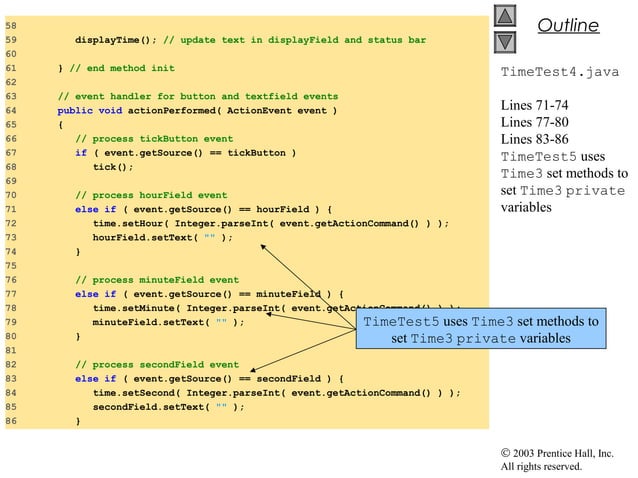Click the secondField.setText statement

[168, 407]
